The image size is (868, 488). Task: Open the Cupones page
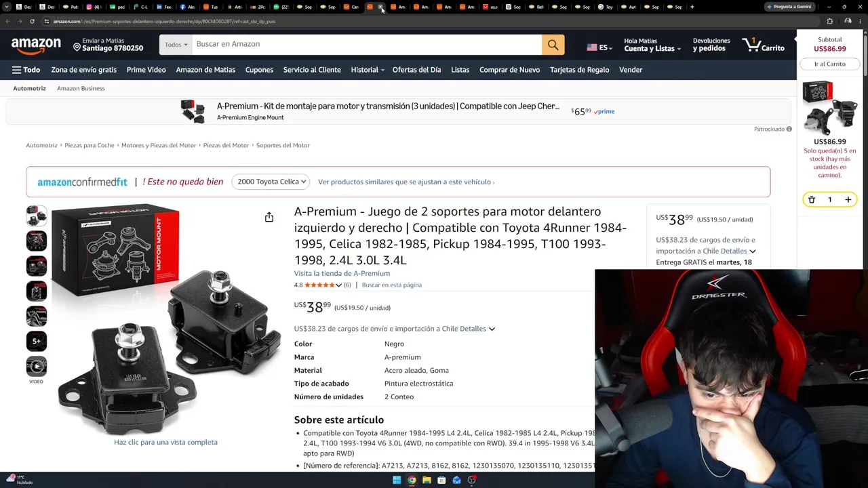coord(259,70)
